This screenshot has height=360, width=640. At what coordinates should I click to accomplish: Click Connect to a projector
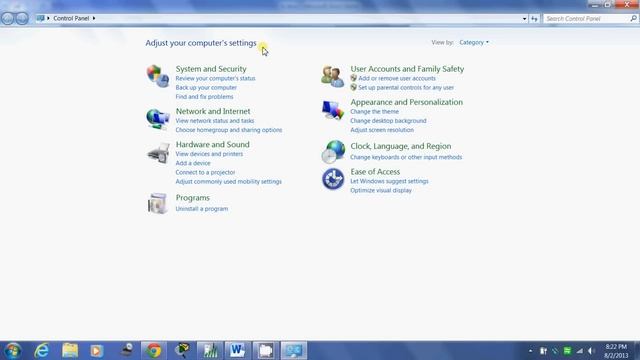[x=205, y=172]
